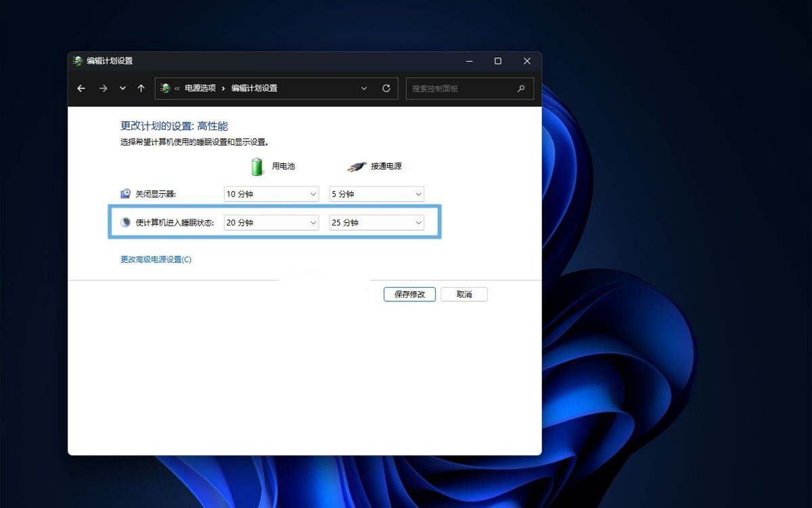Viewport: 812px width, 508px height.
Task: Click the window title bar app icon
Action: [x=78, y=61]
